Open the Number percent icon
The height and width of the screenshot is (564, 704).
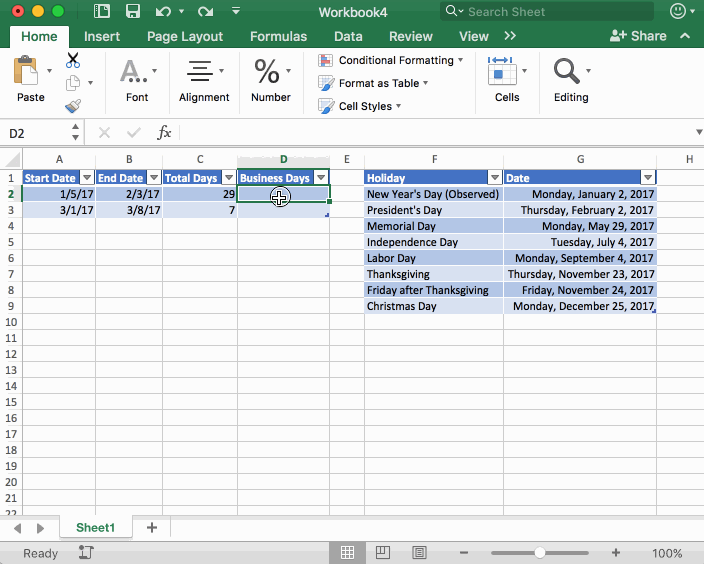[267, 71]
